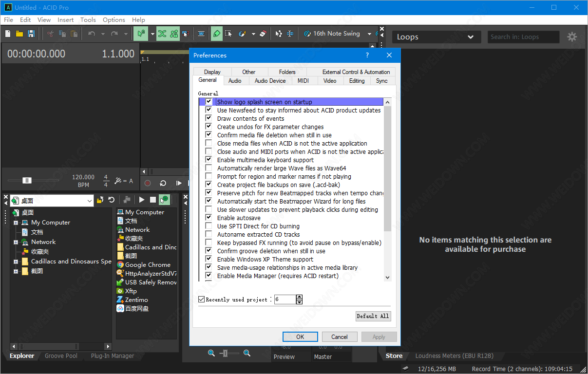Select the Erase tool icon
Image resolution: width=588 pixels, height=374 pixels.
point(263,34)
